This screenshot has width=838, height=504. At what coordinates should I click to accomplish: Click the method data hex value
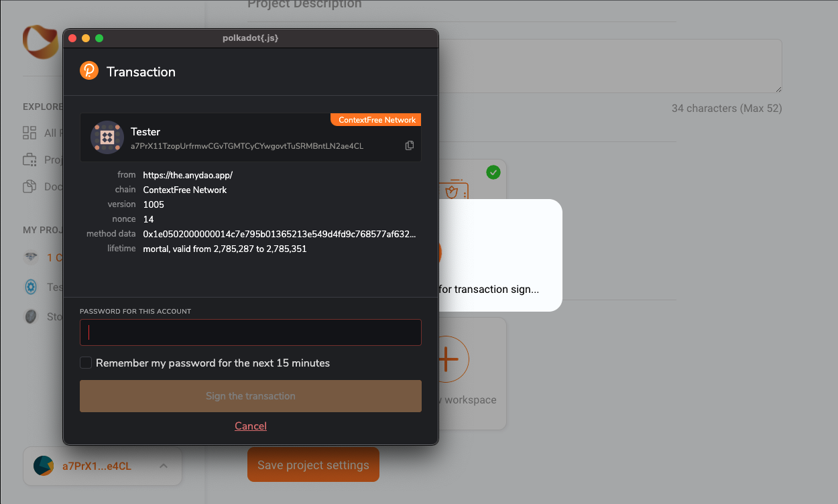tap(280, 234)
